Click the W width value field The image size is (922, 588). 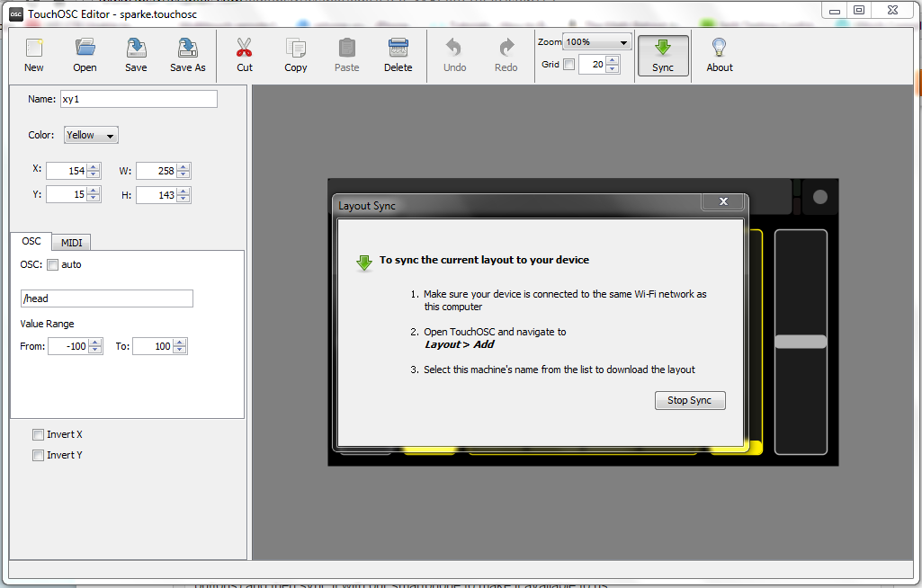tap(157, 171)
